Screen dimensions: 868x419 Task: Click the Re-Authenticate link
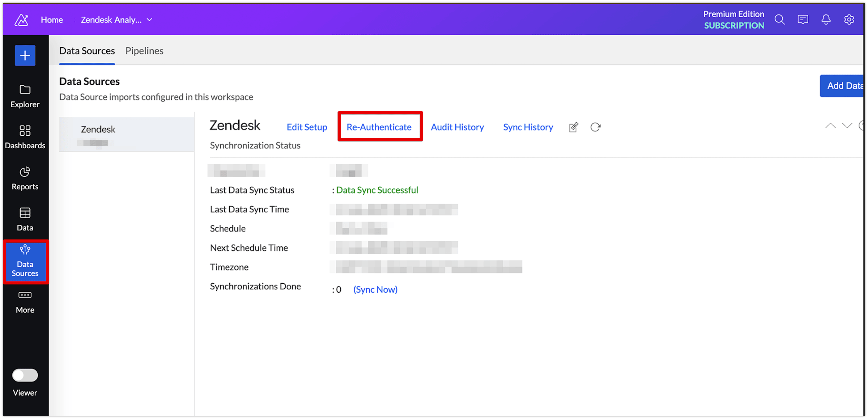[x=379, y=127]
